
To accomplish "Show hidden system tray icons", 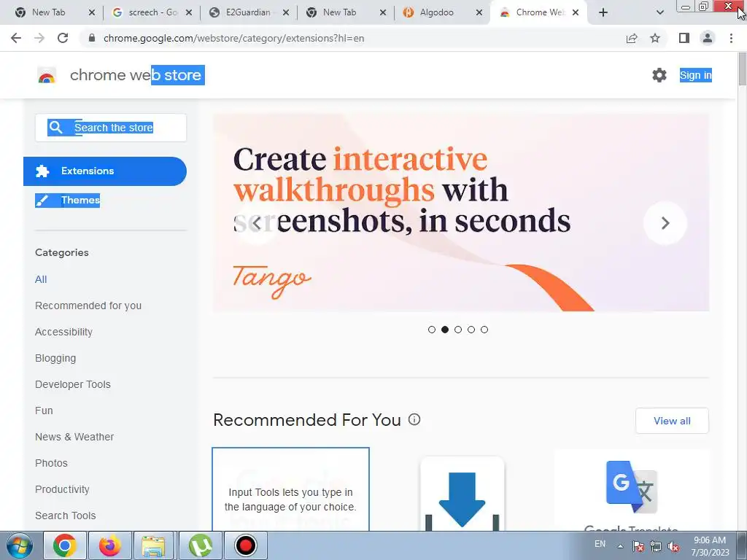I will point(620,546).
